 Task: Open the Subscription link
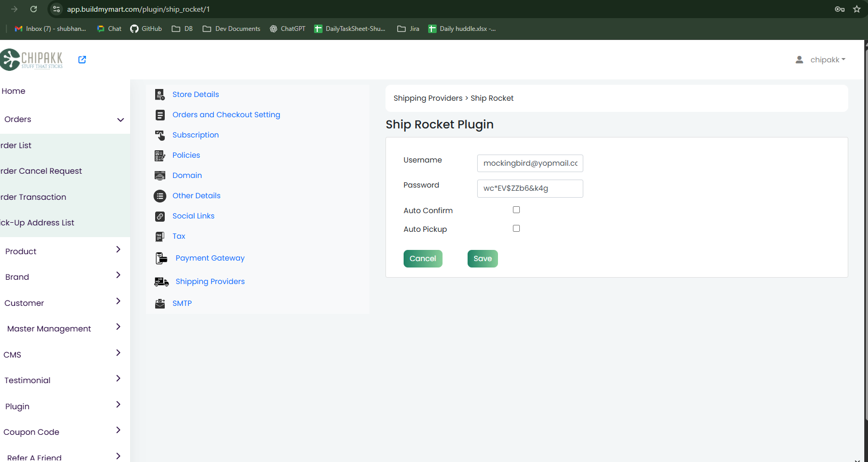[x=196, y=135]
